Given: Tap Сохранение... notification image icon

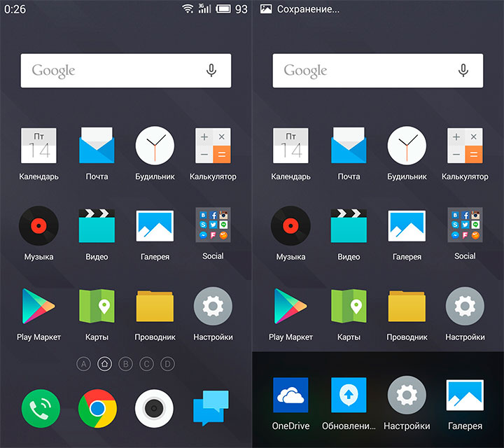Looking at the screenshot, I should point(266,8).
